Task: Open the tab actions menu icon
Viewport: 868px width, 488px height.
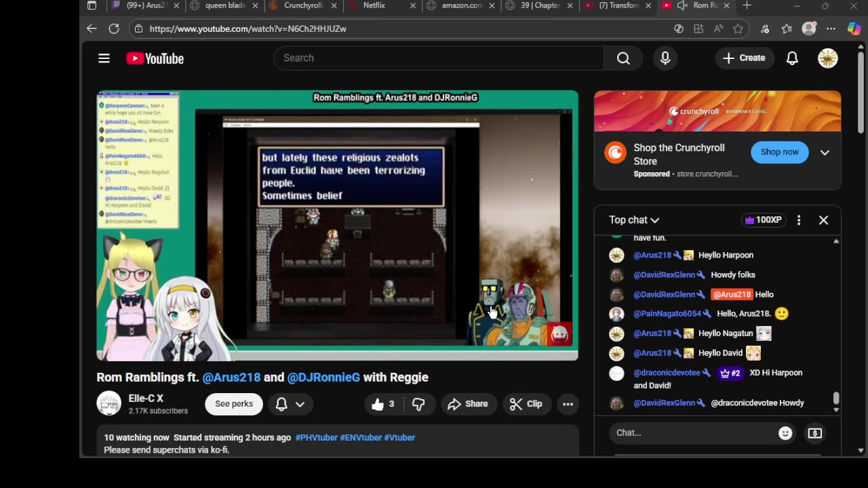Action: click(x=92, y=5)
